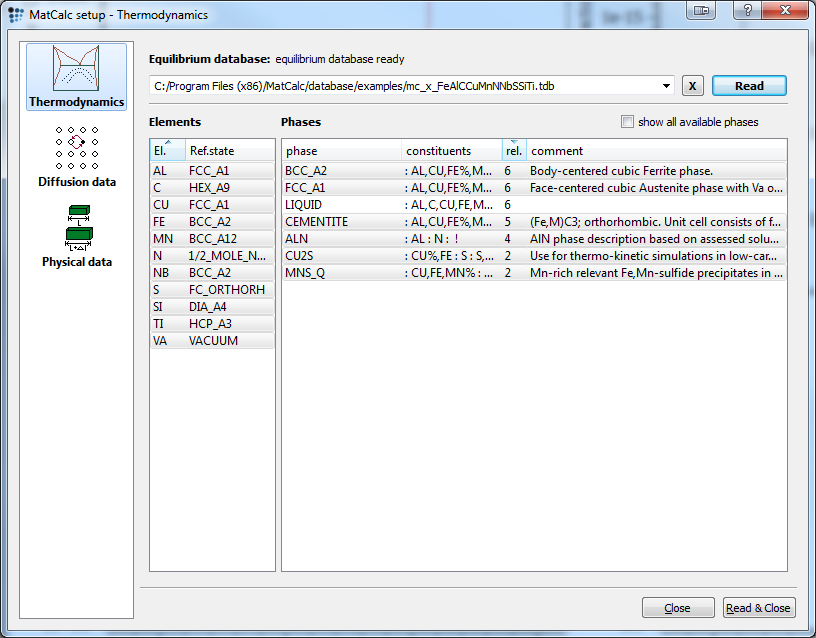The image size is (816, 638).
Task: Click the Close button at bottom
Action: 677,608
